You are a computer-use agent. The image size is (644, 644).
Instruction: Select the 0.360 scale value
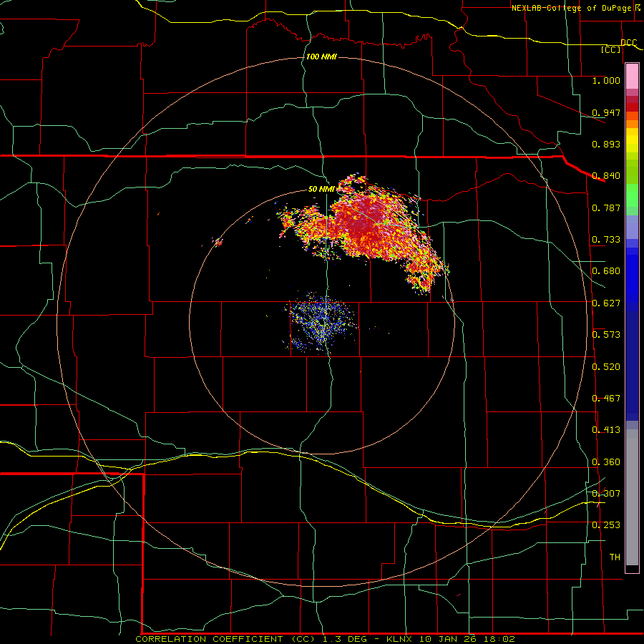[x=606, y=462]
